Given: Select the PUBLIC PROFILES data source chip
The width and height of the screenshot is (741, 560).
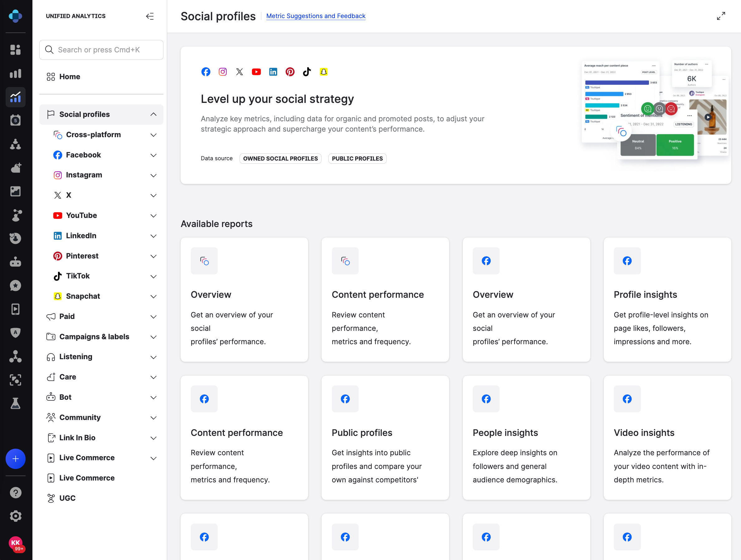Looking at the screenshot, I should coord(357,158).
